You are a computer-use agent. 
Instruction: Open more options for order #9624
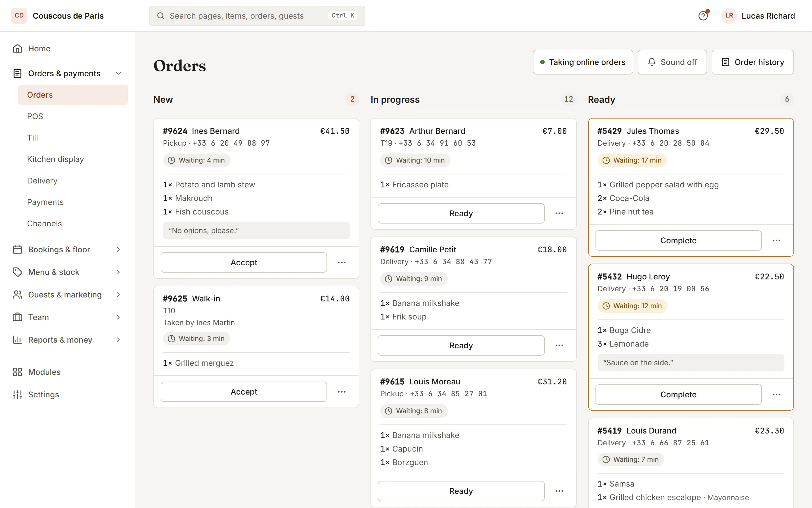pyautogui.click(x=342, y=262)
